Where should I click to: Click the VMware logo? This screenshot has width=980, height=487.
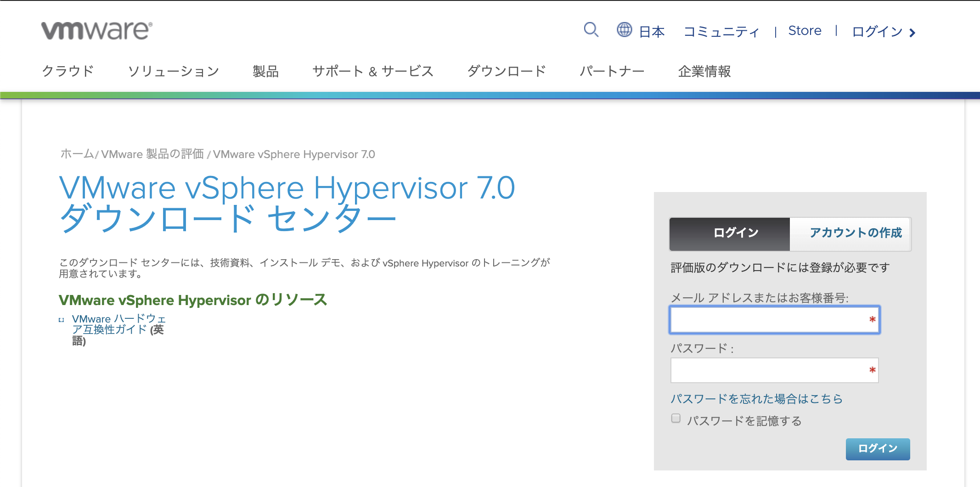pos(93,29)
